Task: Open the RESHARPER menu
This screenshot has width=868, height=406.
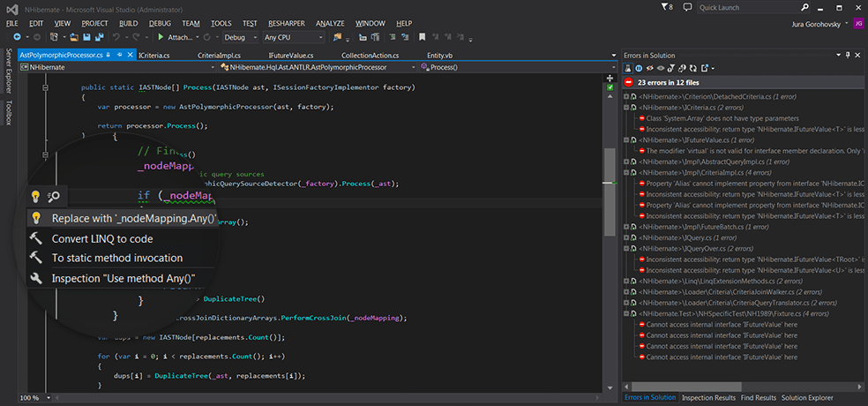Action: point(286,22)
